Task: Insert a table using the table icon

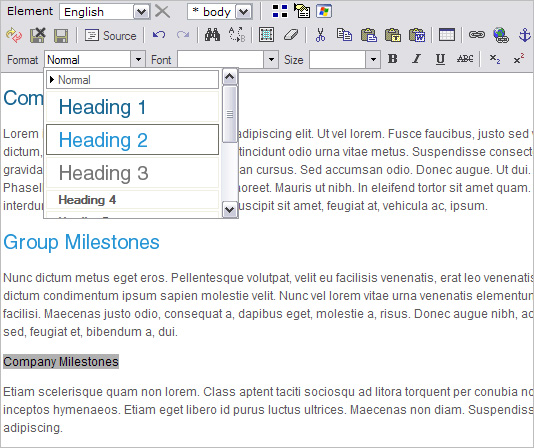Action: (x=447, y=35)
